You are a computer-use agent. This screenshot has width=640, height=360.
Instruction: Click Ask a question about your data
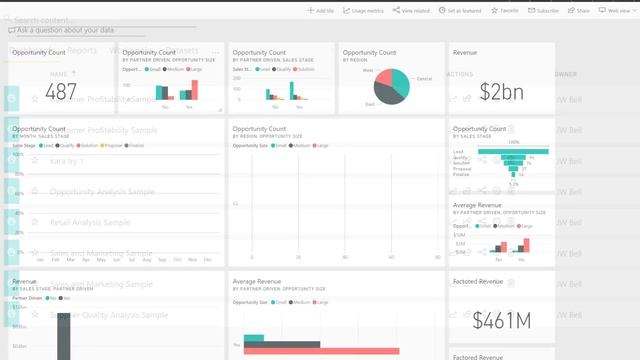pyautogui.click(x=65, y=30)
